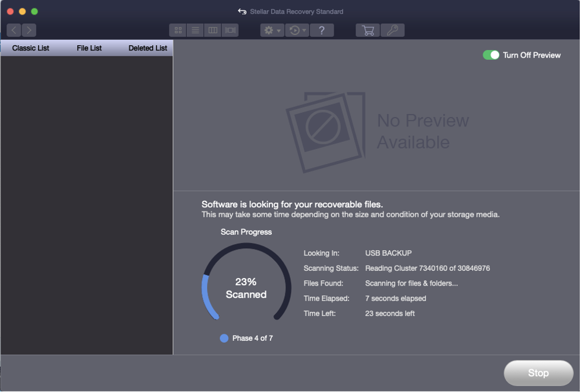Open the Deleted List tab
Viewport: 581px width, 392px height.
click(147, 48)
